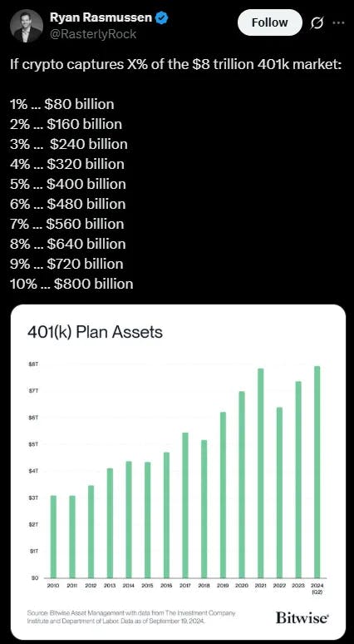Click the '5% ... $400 billion' line
The height and width of the screenshot is (644, 354).
[x=67, y=184]
